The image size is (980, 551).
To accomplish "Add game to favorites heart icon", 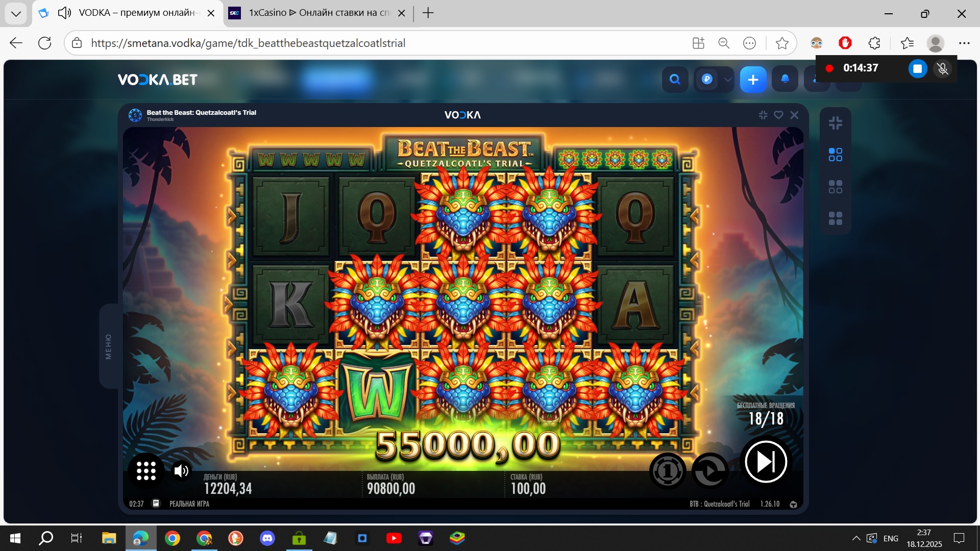I will click(x=778, y=115).
